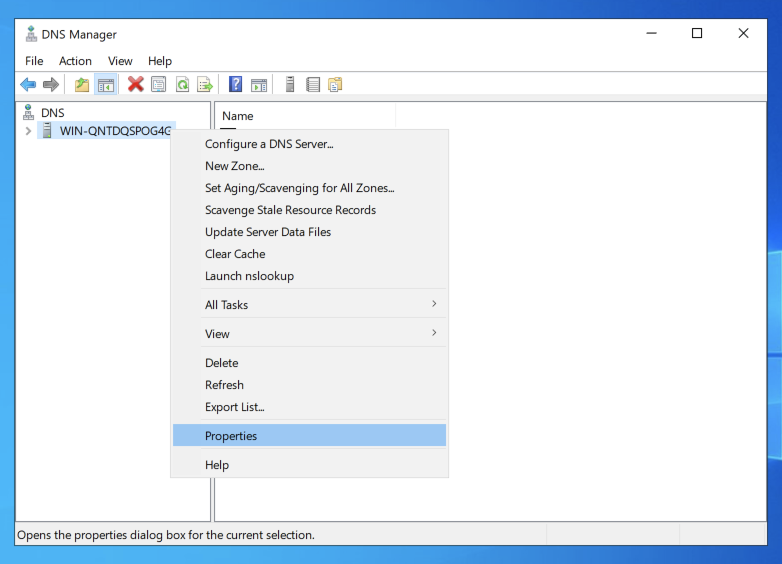Viewport: 782px width, 564px height.
Task: Expand the WIN-QNTDQSPOG4G server node
Action: point(27,131)
